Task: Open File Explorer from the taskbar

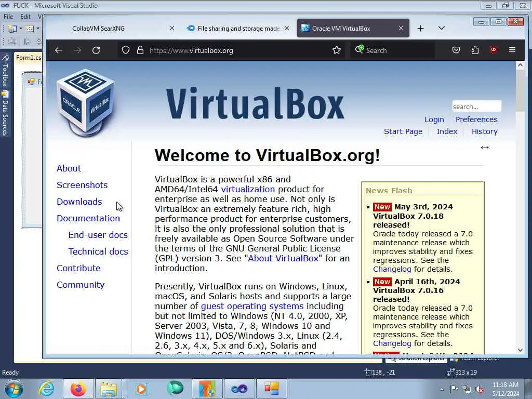Action: click(x=108, y=389)
